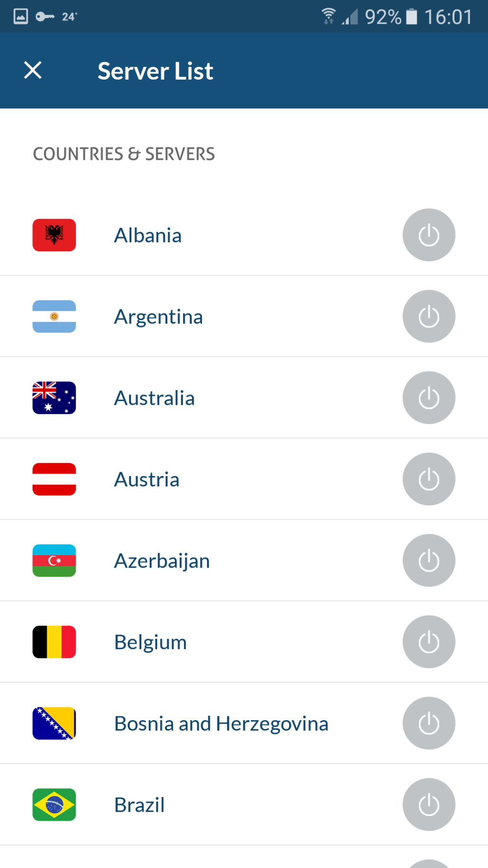Viewport: 488px width, 868px height.
Task: Tap the Albania flag icon
Action: 54,235
